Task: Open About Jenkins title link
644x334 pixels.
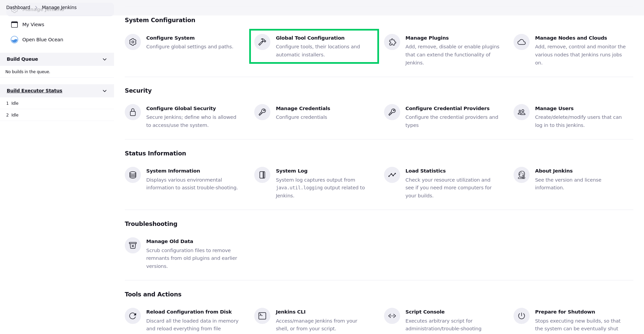Action: tap(554, 171)
